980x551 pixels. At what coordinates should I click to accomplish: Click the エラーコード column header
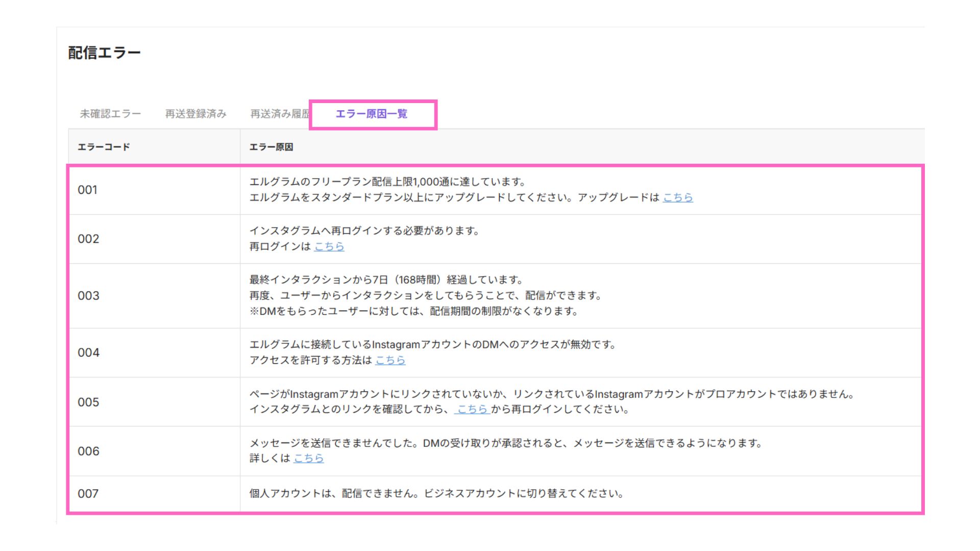[x=104, y=147]
